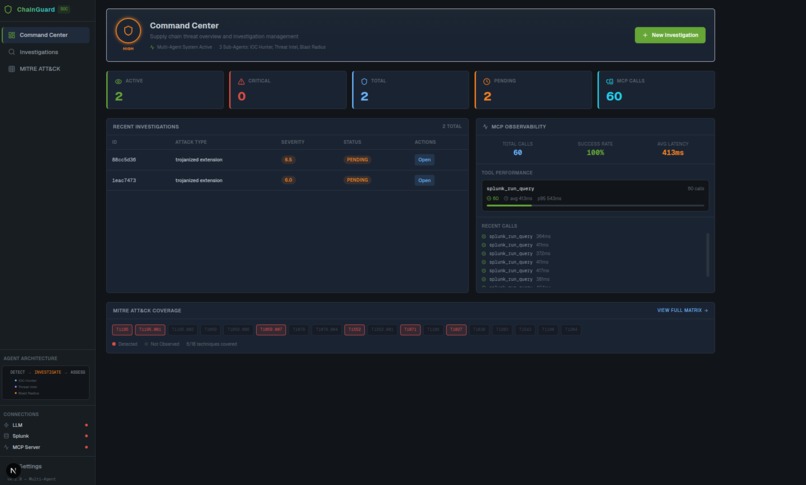Click the Severity column header
Image resolution: width=806 pixels, height=485 pixels.
pyautogui.click(x=293, y=142)
